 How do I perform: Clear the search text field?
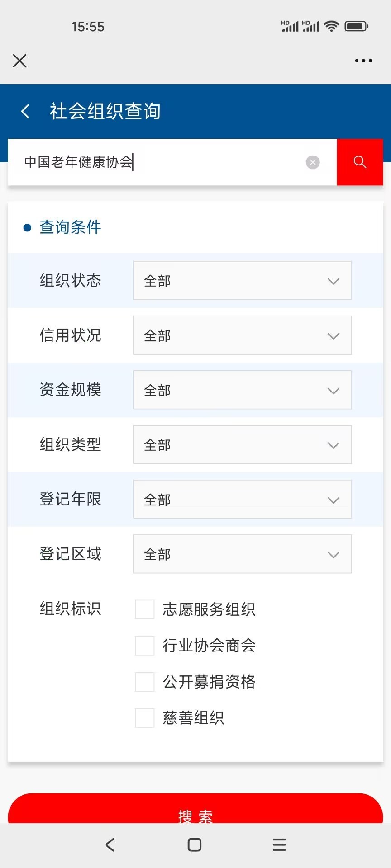[x=313, y=162]
